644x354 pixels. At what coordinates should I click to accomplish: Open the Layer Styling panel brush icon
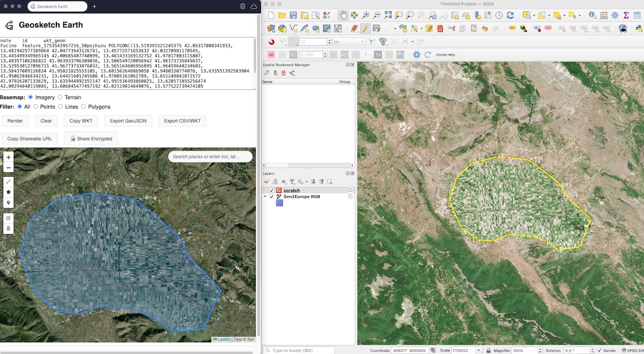coord(267,182)
